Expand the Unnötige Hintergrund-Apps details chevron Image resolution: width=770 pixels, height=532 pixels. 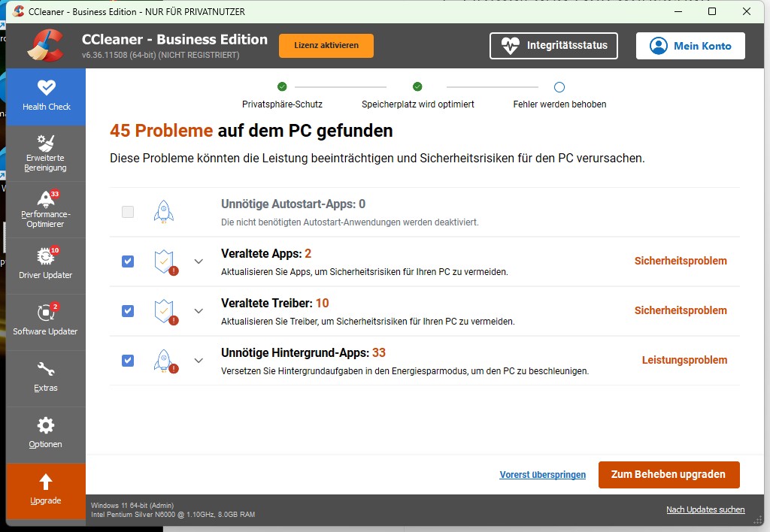199,361
